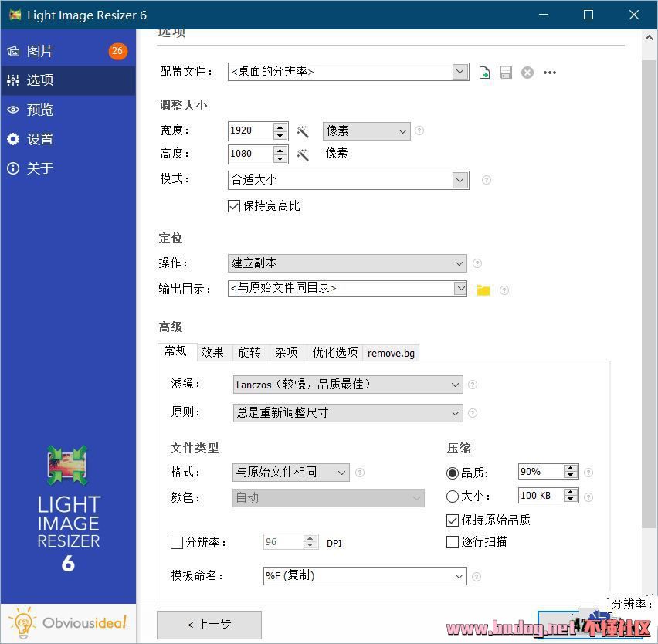Click the delete profile icon
Image resolution: width=658 pixels, height=644 pixels.
(527, 73)
